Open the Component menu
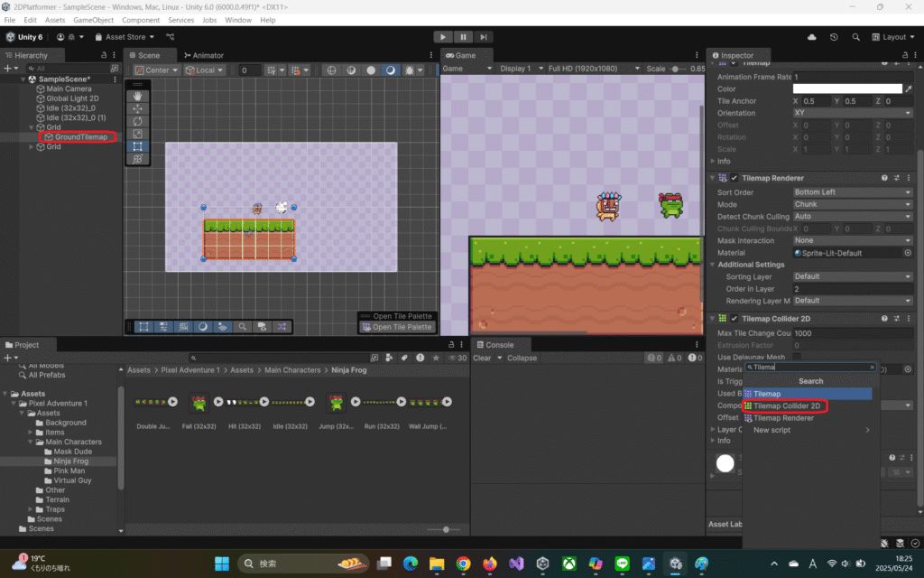The image size is (924, 578). (x=141, y=20)
